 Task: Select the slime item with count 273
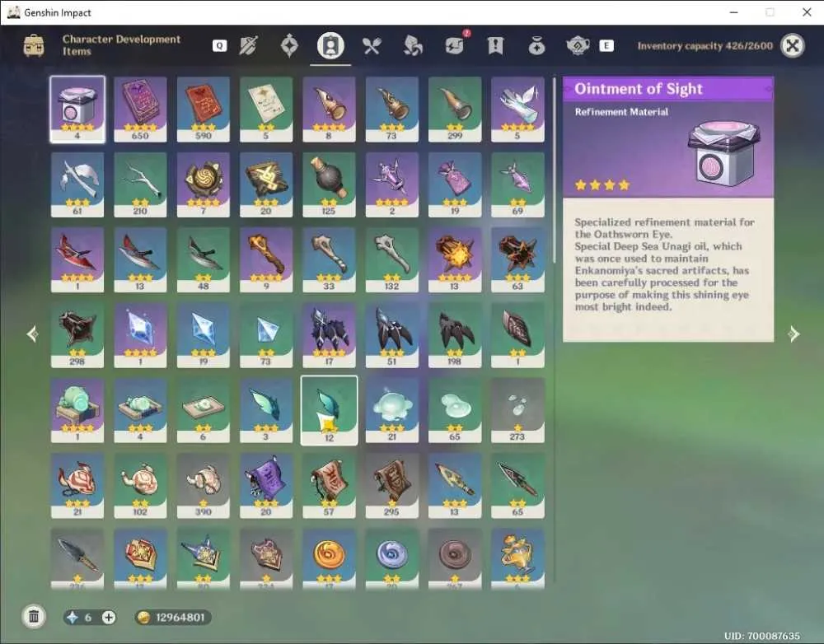click(517, 410)
